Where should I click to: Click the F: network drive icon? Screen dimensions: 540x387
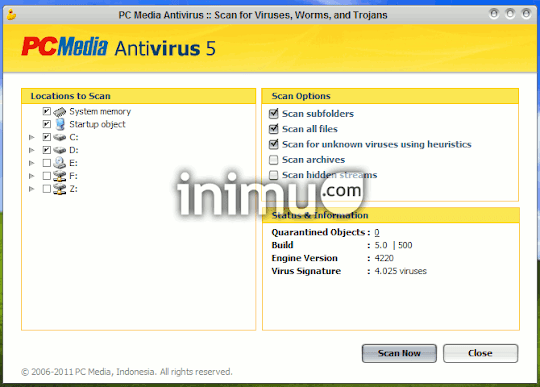click(x=60, y=176)
